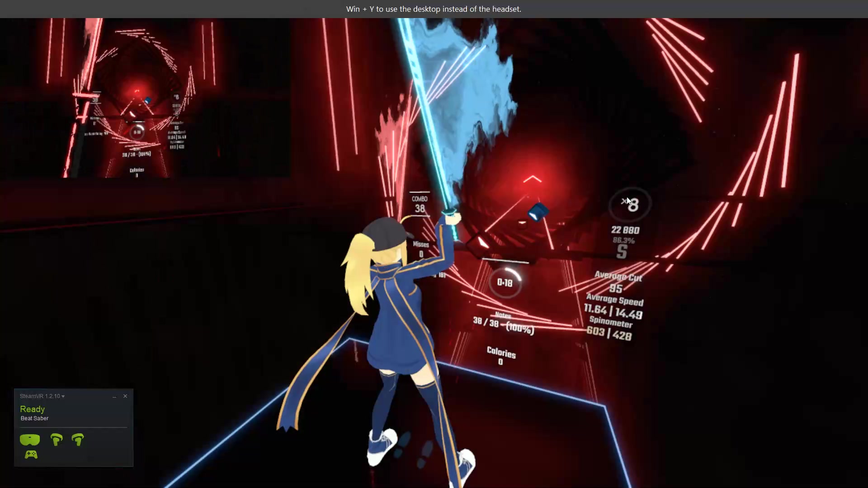
Task: Click the S rank letter
Action: (x=622, y=252)
